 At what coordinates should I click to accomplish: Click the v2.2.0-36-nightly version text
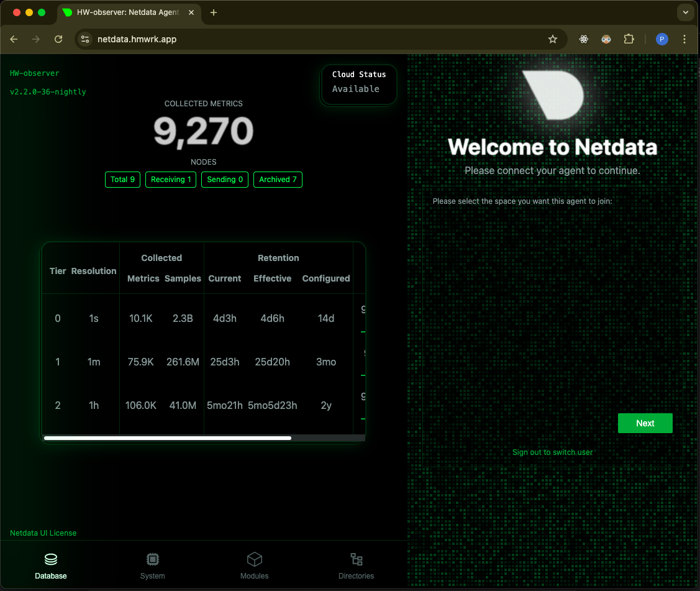point(48,91)
